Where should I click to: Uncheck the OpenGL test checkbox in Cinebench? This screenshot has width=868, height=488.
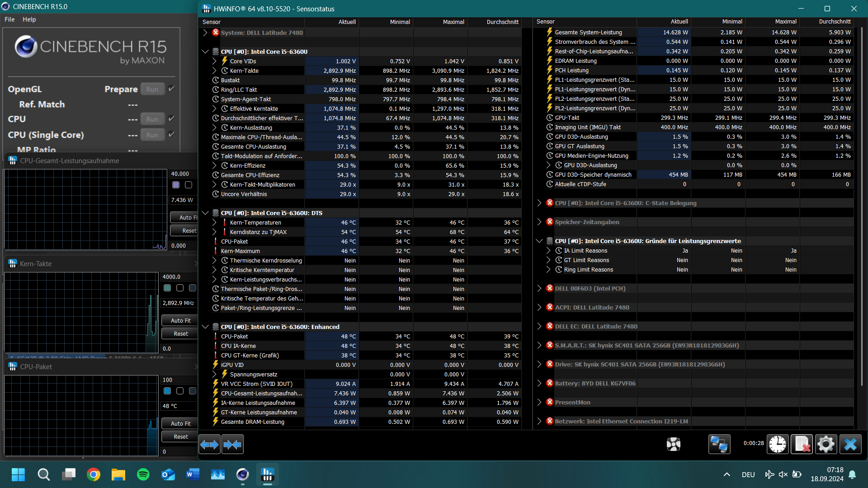(171, 89)
